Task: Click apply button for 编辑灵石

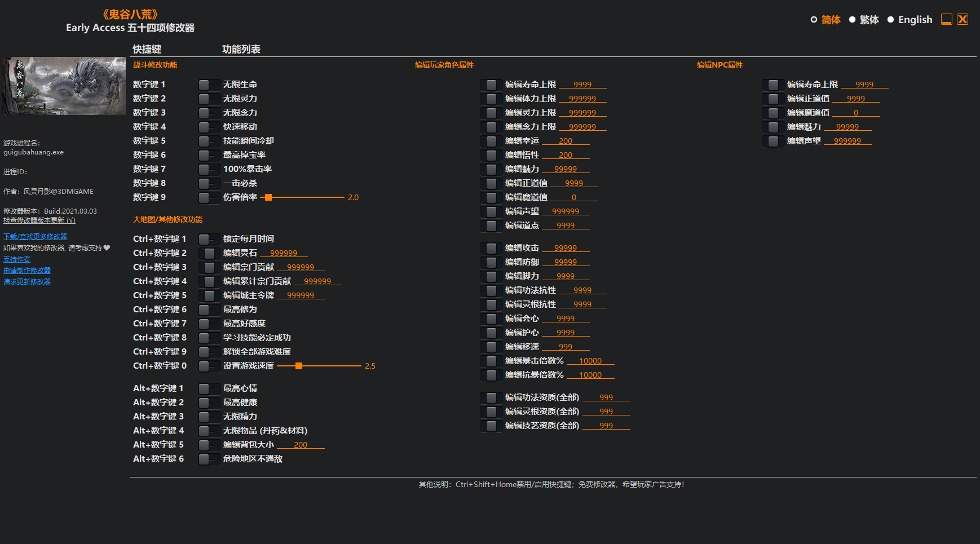Action: pos(209,253)
